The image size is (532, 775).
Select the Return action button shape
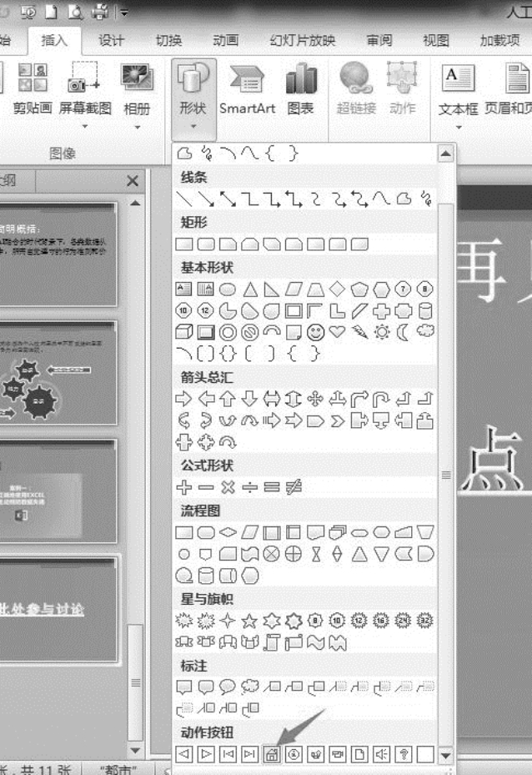[316, 754]
